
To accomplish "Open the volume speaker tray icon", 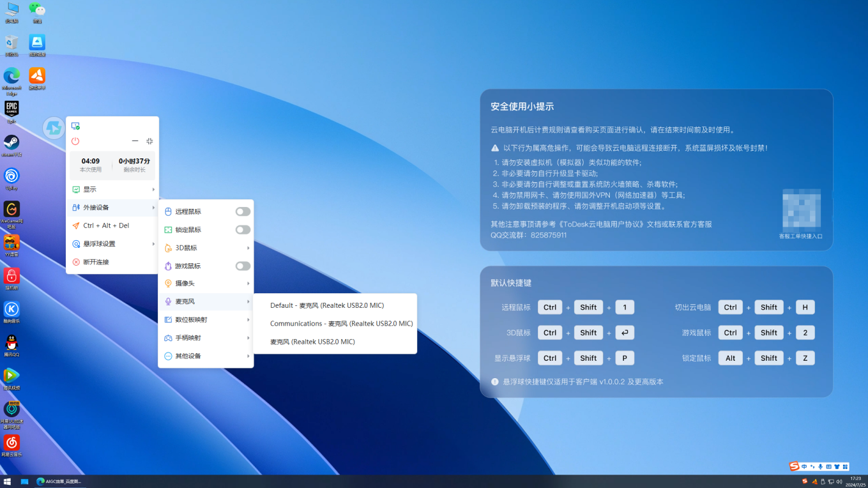I will [x=839, y=482].
